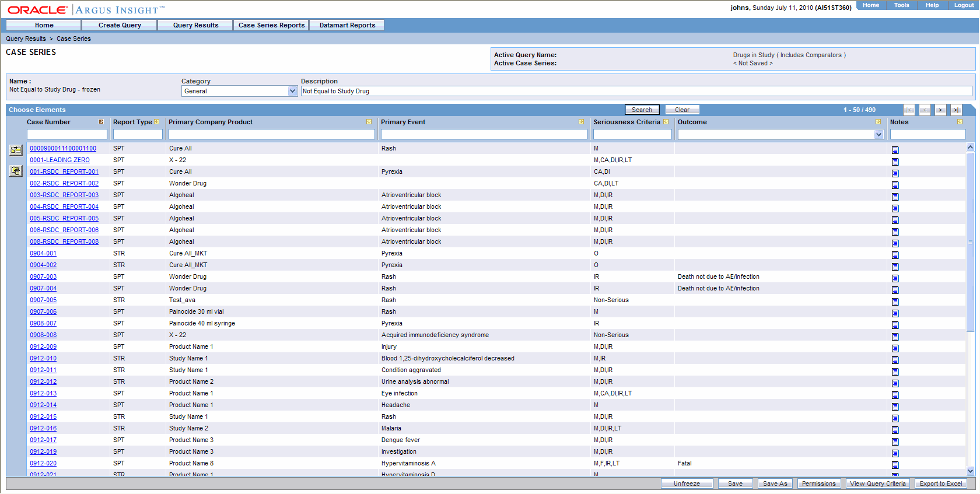The width and height of the screenshot is (980, 494).
Task: Open case link 0001-LEADING ZERO
Action: pos(60,160)
